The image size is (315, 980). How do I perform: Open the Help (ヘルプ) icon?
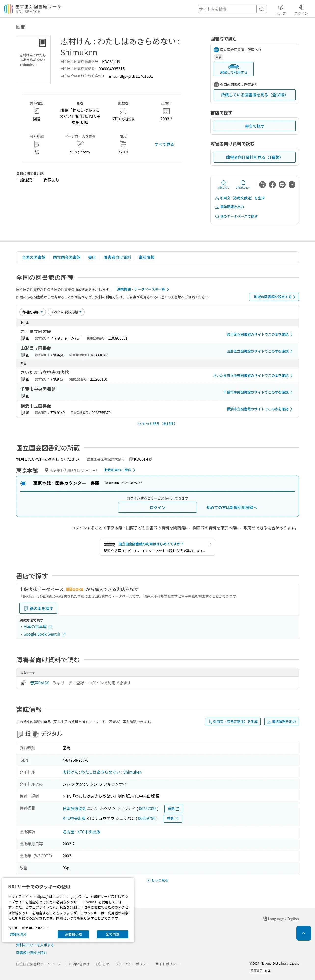click(x=280, y=10)
